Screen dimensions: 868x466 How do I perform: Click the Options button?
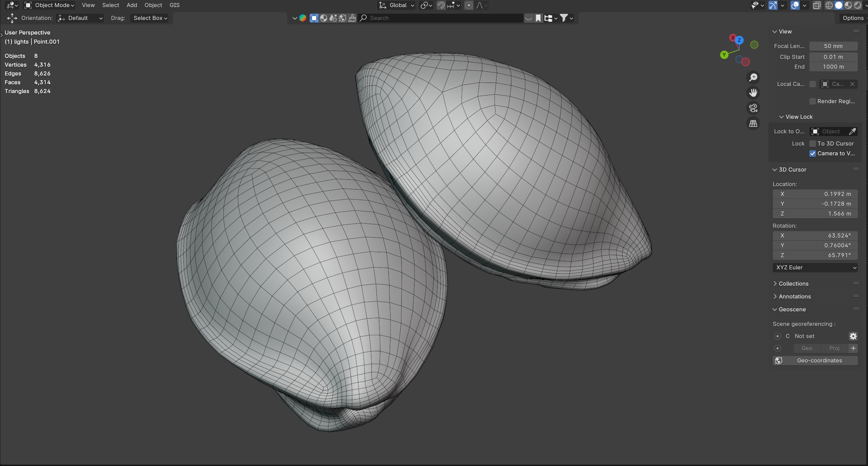pos(853,18)
